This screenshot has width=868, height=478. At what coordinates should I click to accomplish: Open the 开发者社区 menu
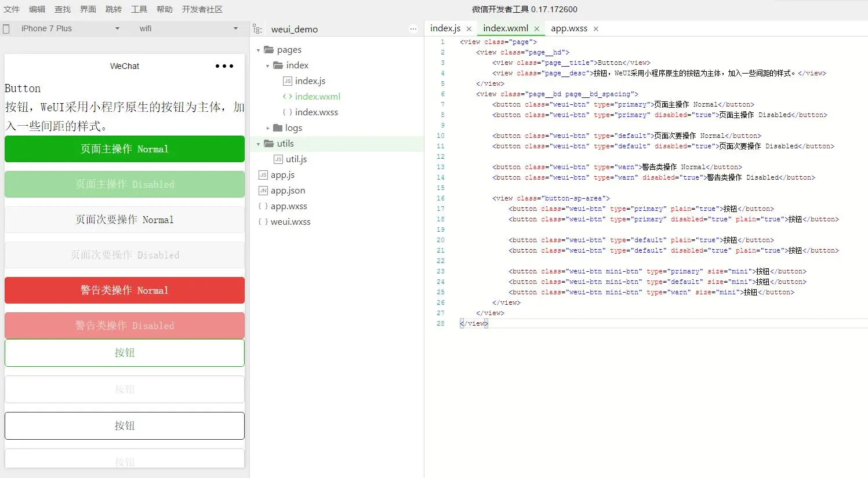tap(202, 9)
